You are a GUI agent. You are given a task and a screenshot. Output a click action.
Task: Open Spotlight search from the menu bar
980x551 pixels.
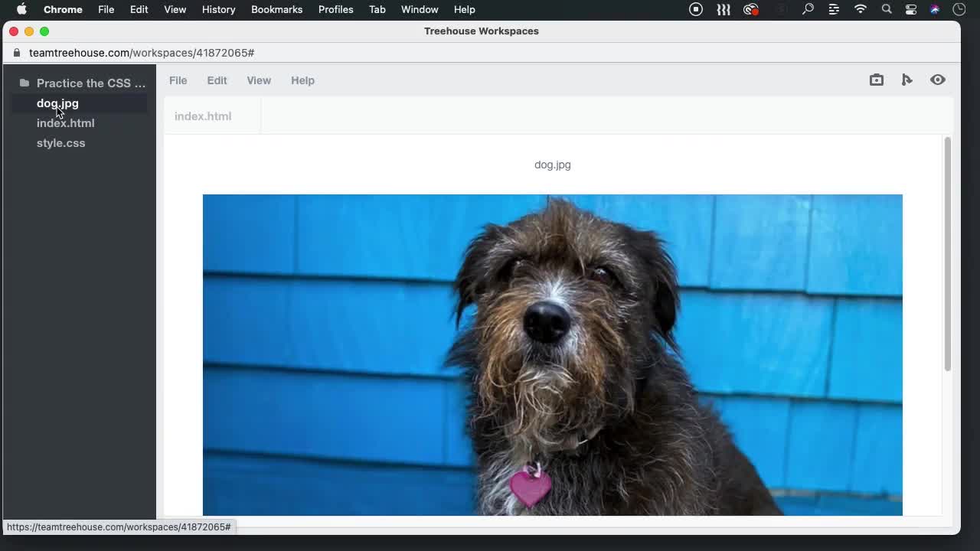tap(886, 9)
